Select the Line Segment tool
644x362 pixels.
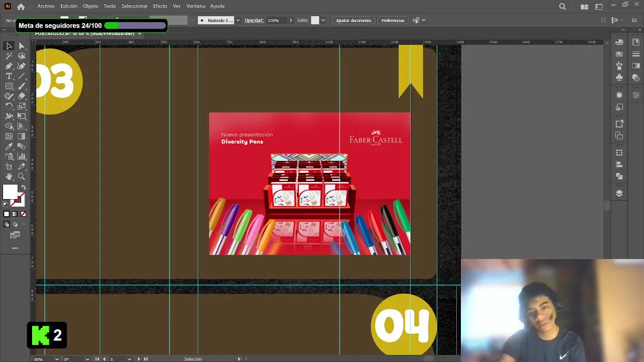(x=22, y=76)
